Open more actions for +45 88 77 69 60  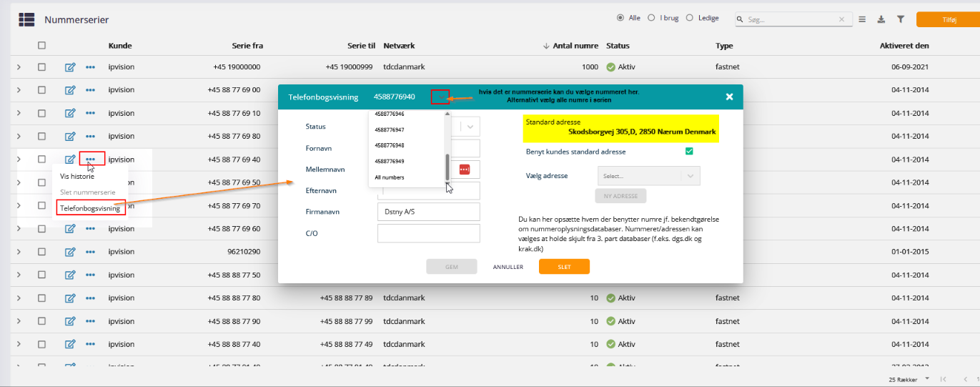coord(90,229)
